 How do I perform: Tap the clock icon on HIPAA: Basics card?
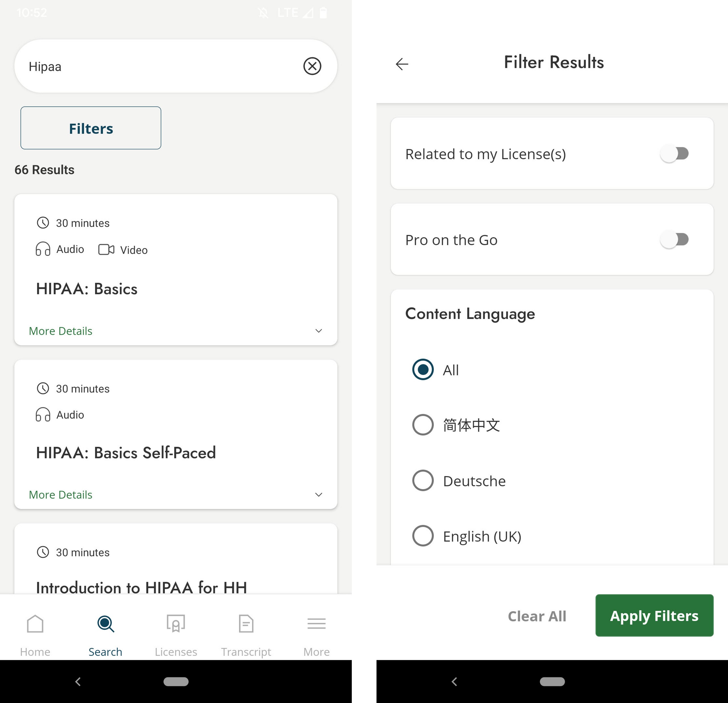[43, 223]
